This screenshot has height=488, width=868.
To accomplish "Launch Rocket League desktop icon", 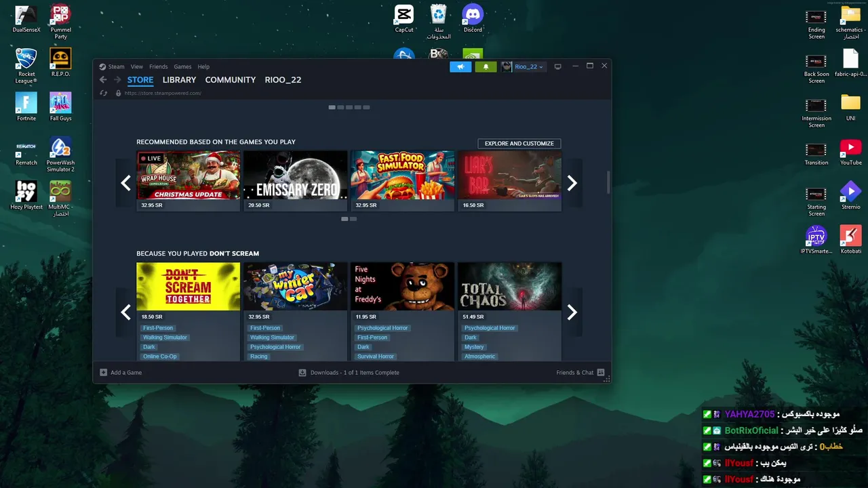I will coord(26,66).
